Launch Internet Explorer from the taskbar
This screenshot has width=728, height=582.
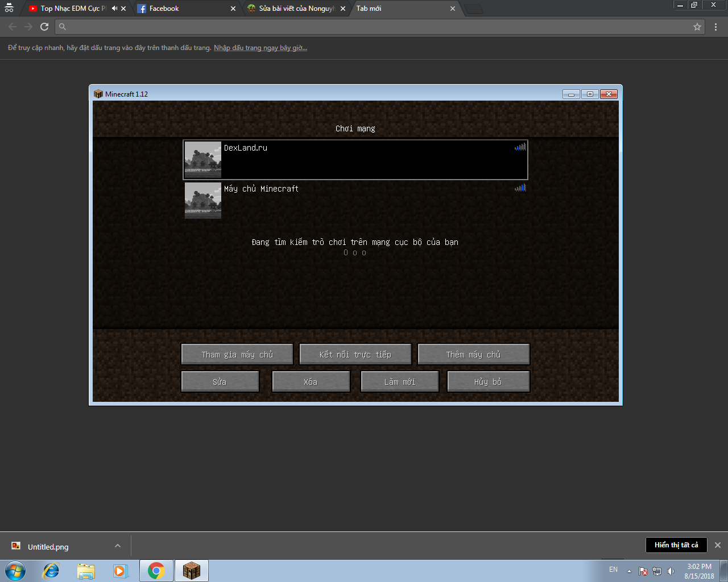[x=51, y=571]
